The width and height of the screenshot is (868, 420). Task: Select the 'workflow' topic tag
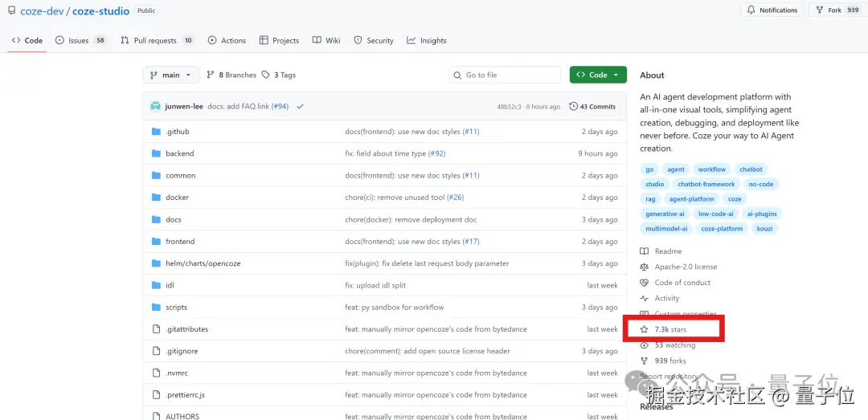pyautogui.click(x=711, y=169)
